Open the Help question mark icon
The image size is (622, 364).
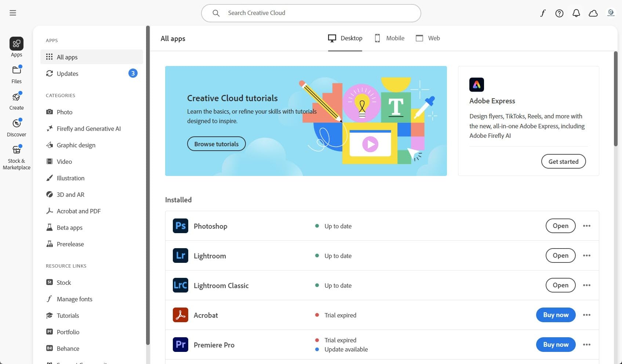point(559,13)
